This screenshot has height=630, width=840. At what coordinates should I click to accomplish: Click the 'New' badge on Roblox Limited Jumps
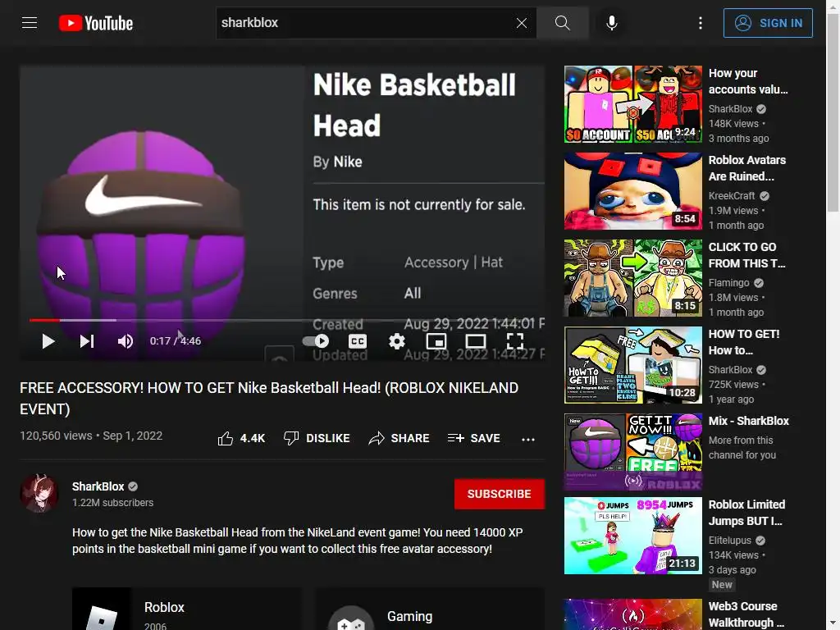click(722, 585)
